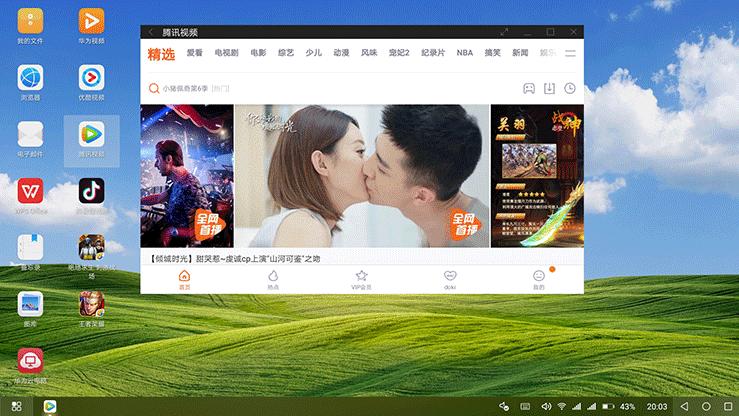Open the game center gamepad icon

coord(529,89)
